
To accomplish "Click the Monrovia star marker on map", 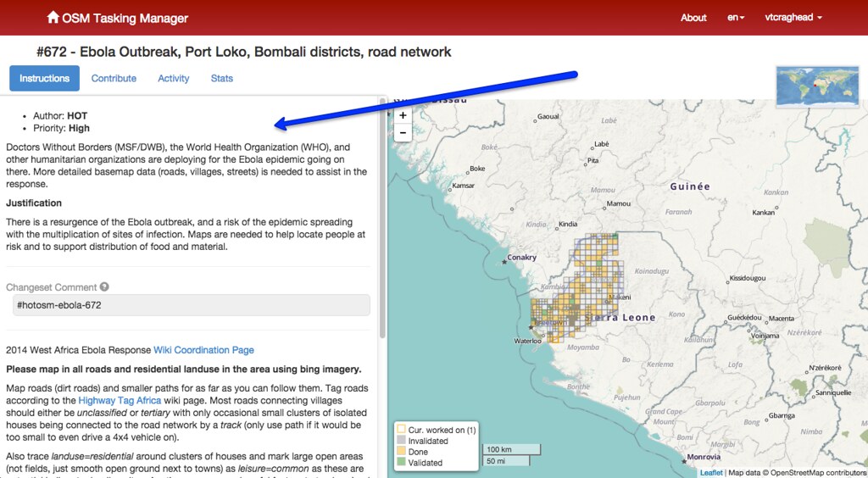I will pyautogui.click(x=682, y=461).
